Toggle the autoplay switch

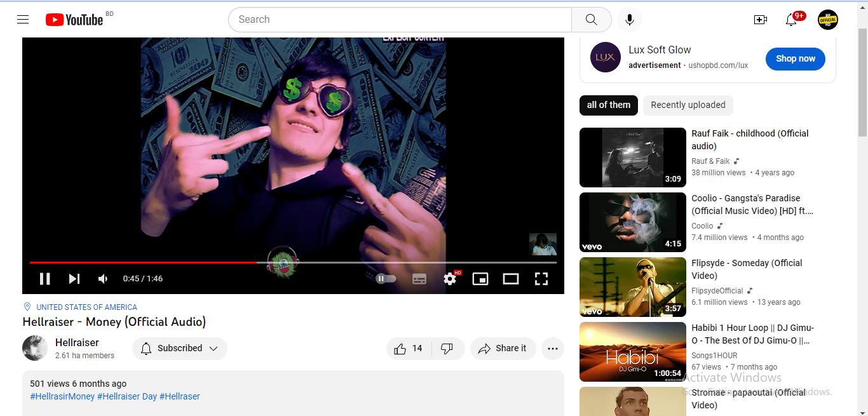click(x=386, y=279)
